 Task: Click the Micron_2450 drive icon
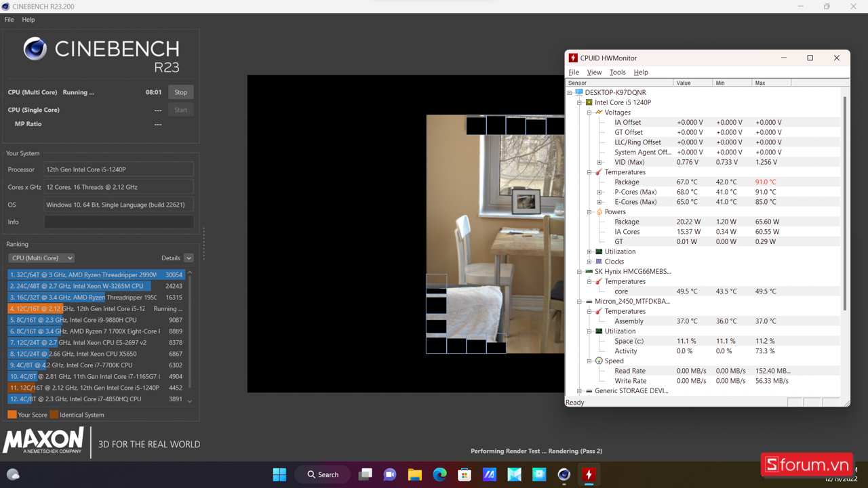pos(589,302)
